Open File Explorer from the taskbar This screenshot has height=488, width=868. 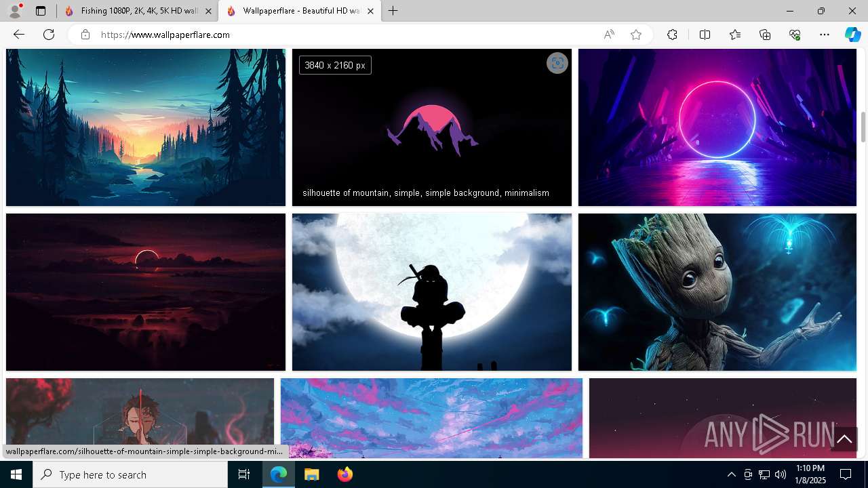[311, 474]
